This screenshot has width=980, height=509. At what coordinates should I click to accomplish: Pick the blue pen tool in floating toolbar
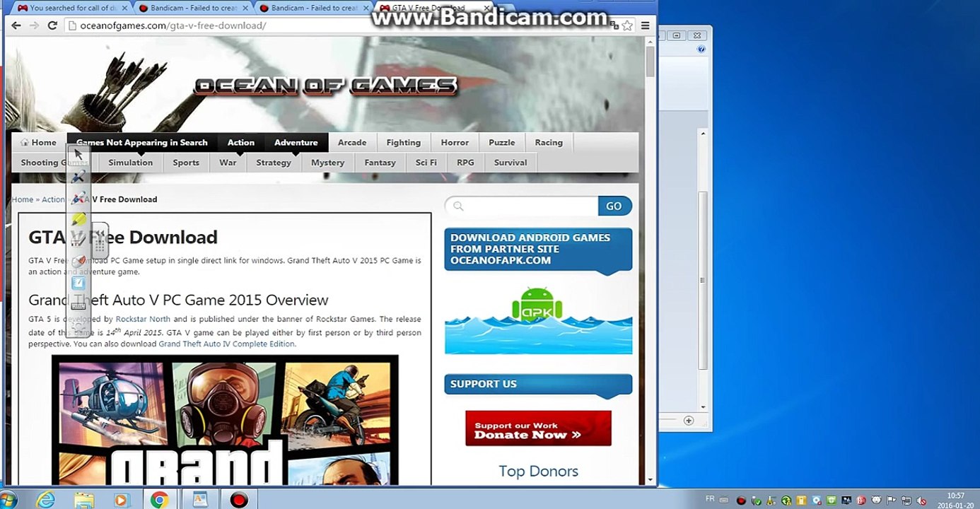click(x=78, y=177)
